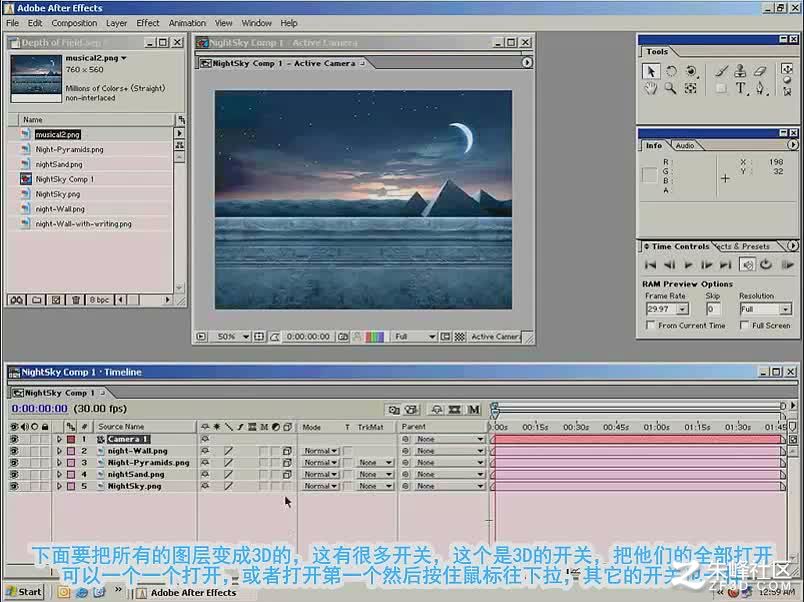Open the Effect menu
Screen dimensions: 804x602
click(148, 23)
